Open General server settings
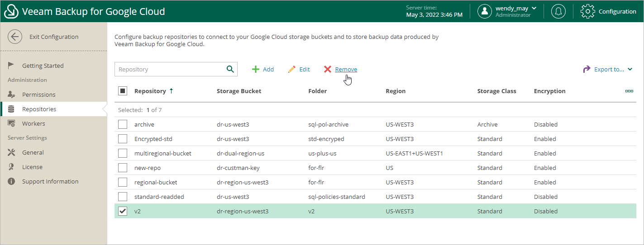The image size is (644, 245). click(33, 152)
